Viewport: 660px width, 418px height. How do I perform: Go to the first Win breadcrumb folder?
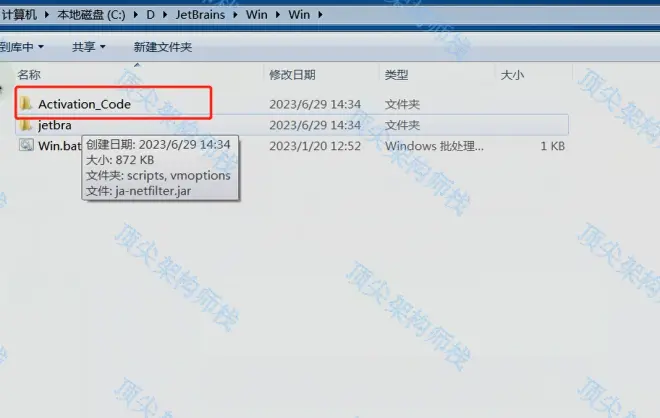click(x=256, y=15)
